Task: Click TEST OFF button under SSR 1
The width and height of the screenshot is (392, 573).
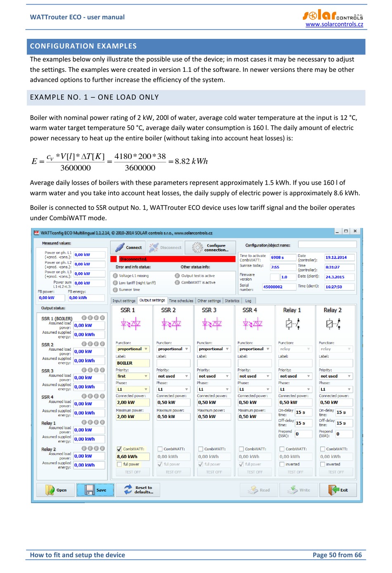Action: (133, 472)
